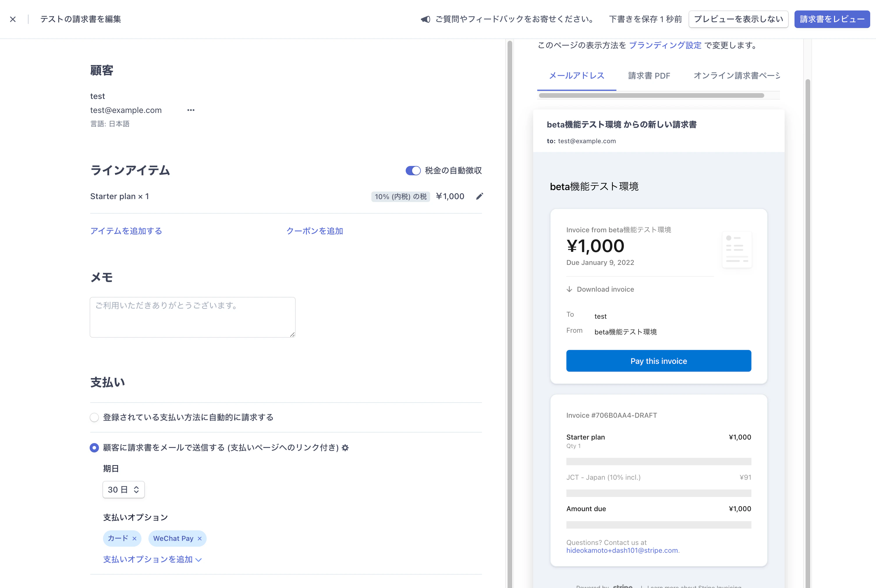Click the preview pane vertical scrollbar
This screenshot has height=588, width=876.
tap(807, 333)
